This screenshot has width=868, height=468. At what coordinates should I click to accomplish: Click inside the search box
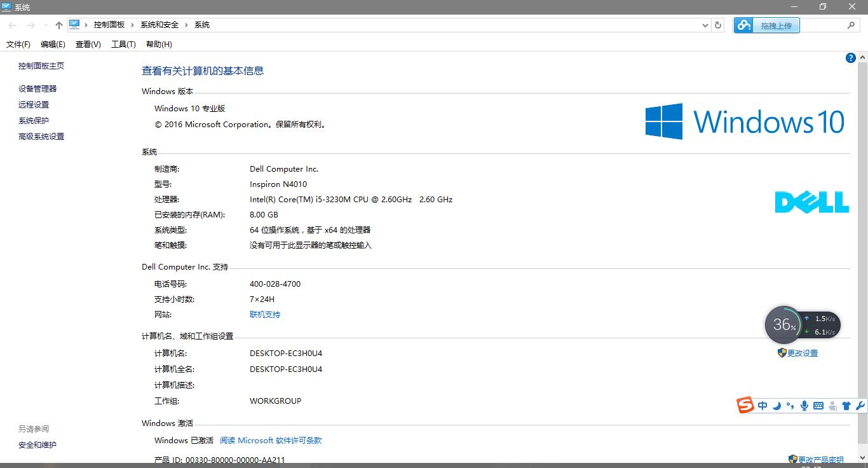point(826,25)
